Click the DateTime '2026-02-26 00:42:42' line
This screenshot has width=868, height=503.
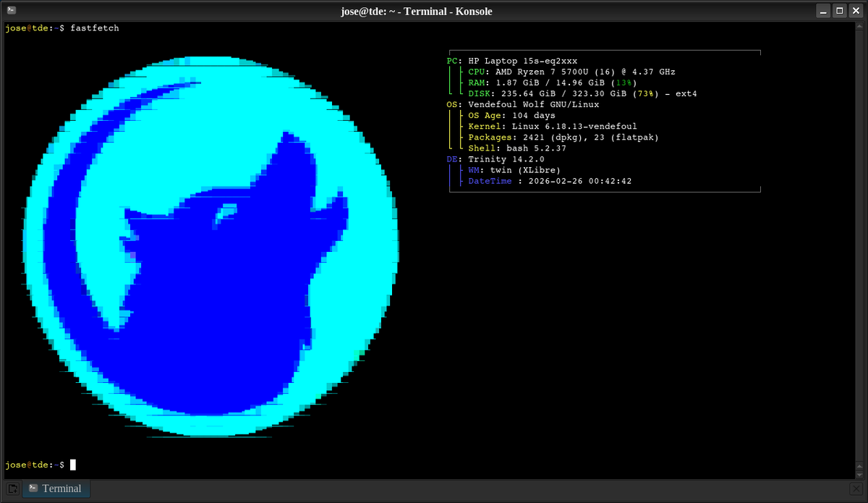550,181
